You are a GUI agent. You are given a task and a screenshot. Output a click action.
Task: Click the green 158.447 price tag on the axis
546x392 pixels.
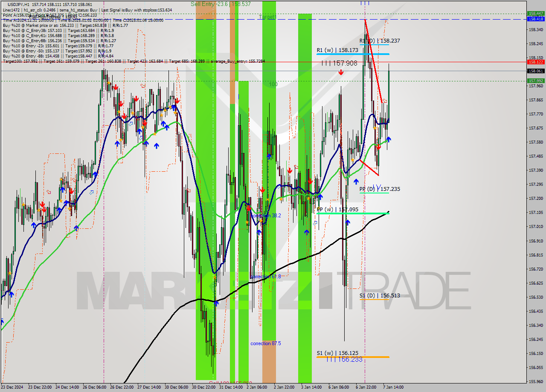pyautogui.click(x=536, y=14)
